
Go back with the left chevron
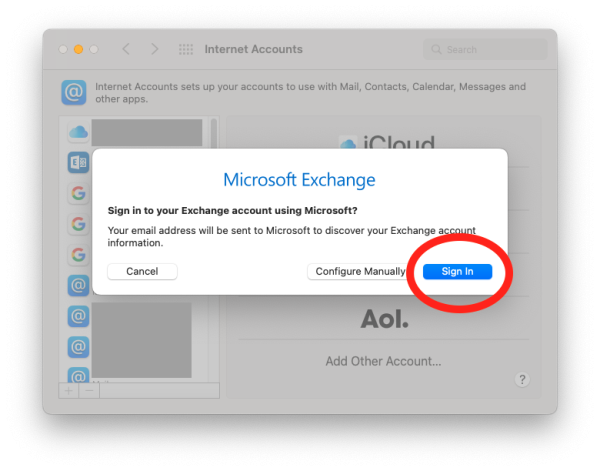(126, 49)
